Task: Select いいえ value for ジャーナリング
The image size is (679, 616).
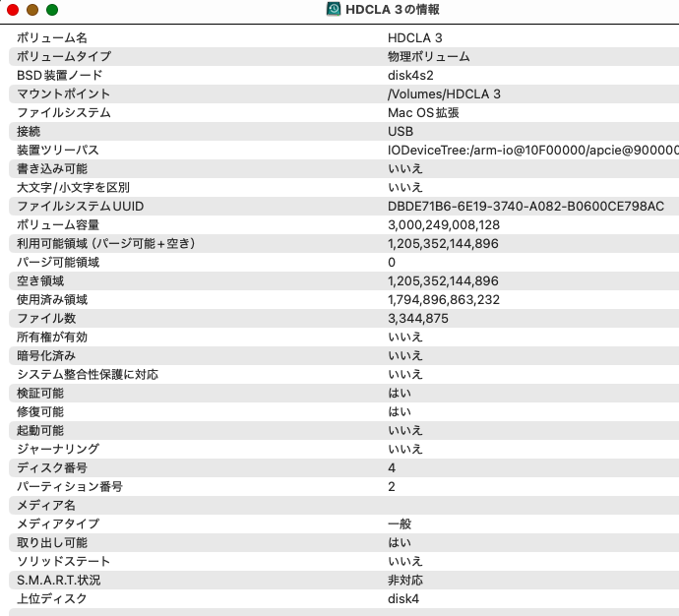Action: pyautogui.click(x=405, y=450)
